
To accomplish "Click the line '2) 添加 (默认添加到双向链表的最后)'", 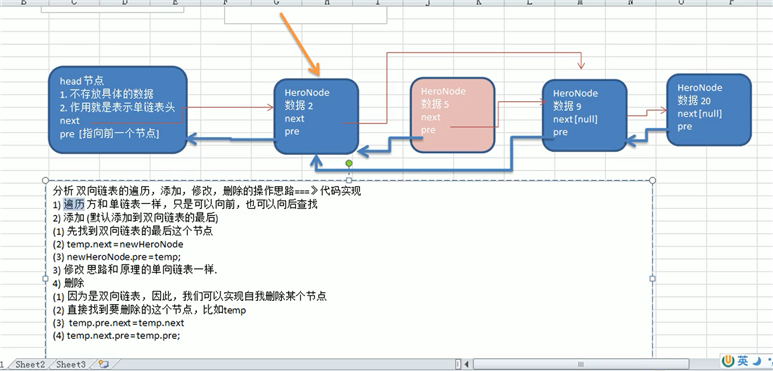I will pyautogui.click(x=135, y=218).
